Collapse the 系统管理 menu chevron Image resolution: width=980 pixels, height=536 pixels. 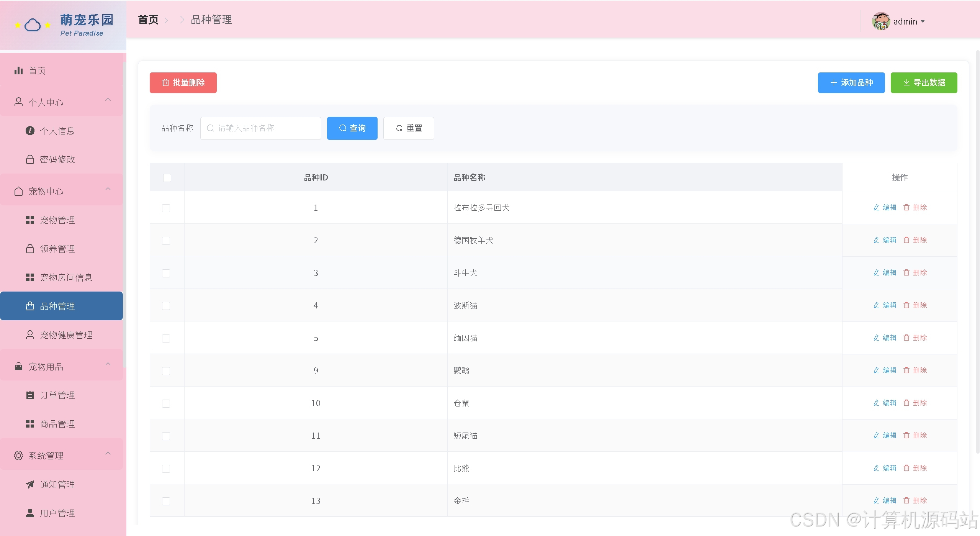click(x=108, y=453)
